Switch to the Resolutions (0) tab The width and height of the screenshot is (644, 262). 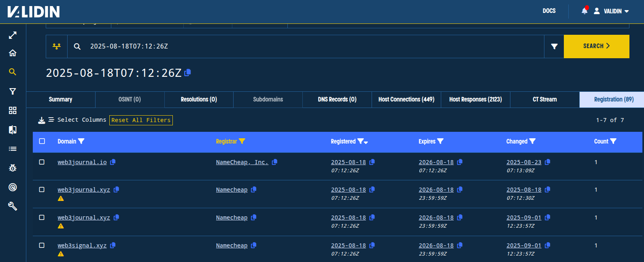(199, 99)
